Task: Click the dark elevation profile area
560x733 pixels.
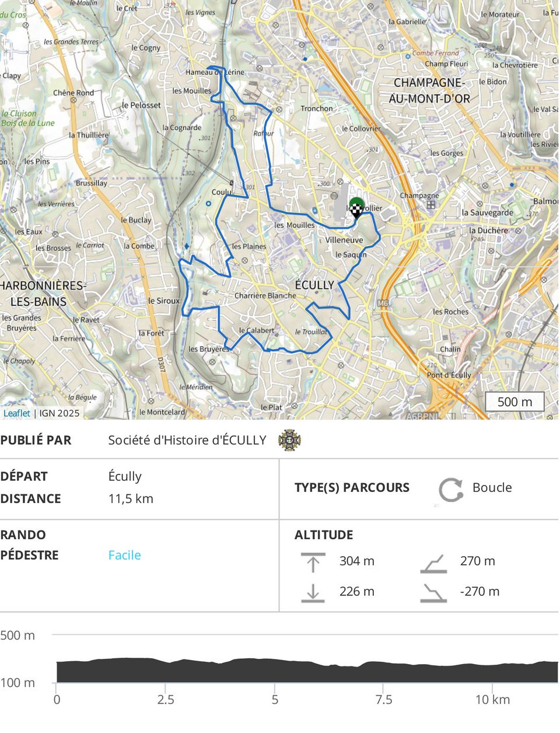Action: click(x=307, y=671)
